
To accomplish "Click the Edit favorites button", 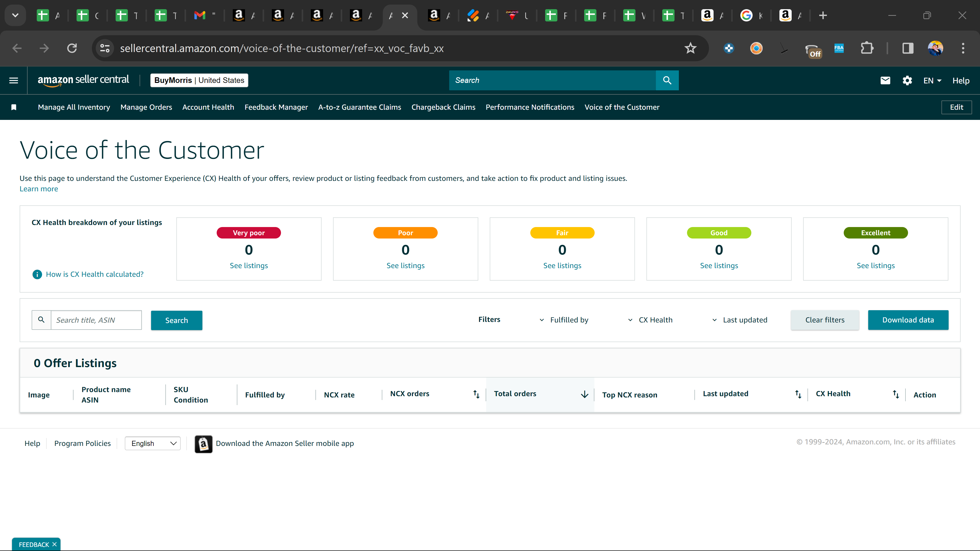I will (x=957, y=107).
